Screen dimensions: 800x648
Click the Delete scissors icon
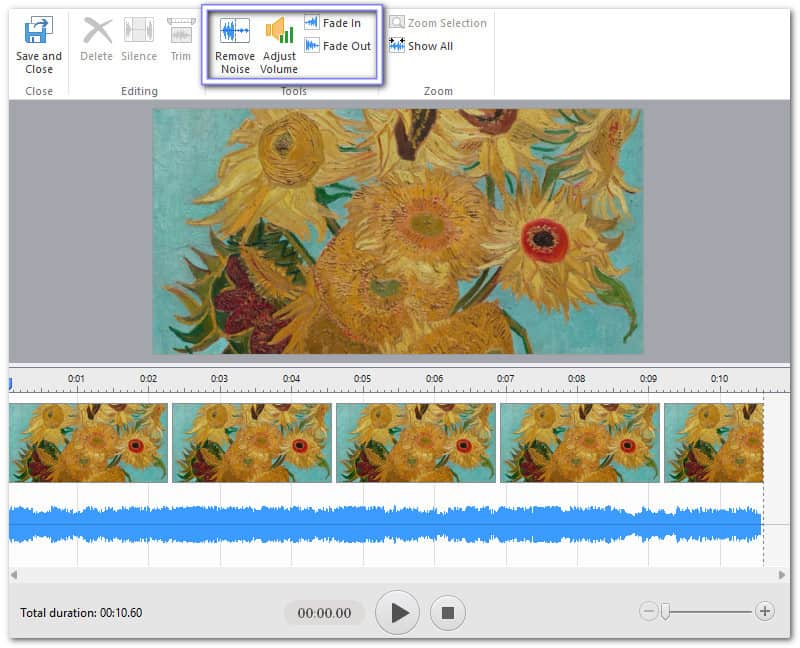click(96, 32)
